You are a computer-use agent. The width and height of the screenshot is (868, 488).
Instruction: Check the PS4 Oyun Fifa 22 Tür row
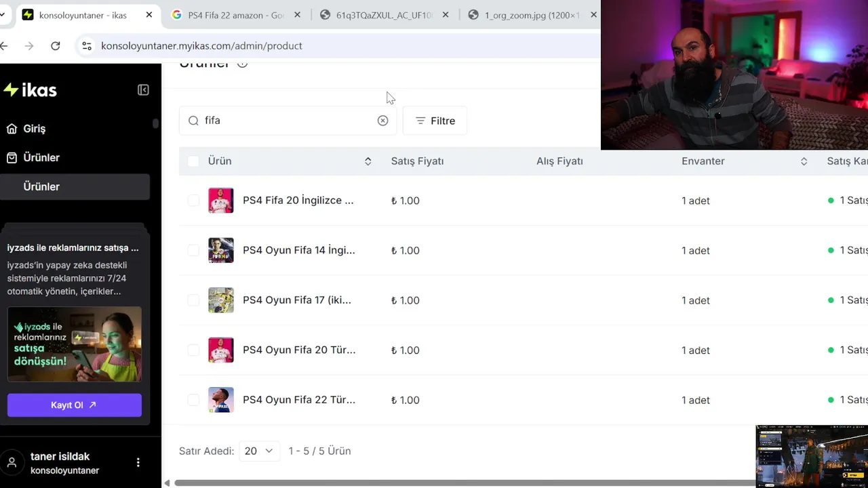point(193,400)
